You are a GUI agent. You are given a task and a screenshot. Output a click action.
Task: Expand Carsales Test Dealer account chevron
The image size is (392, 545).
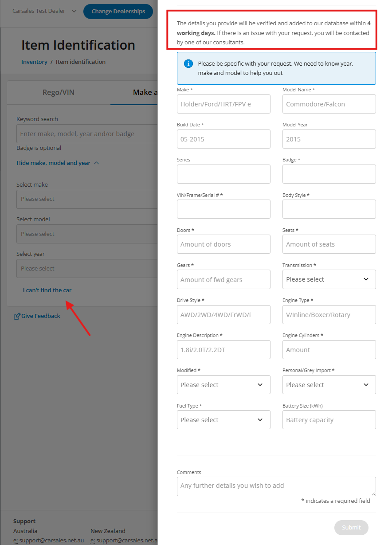pos(74,11)
